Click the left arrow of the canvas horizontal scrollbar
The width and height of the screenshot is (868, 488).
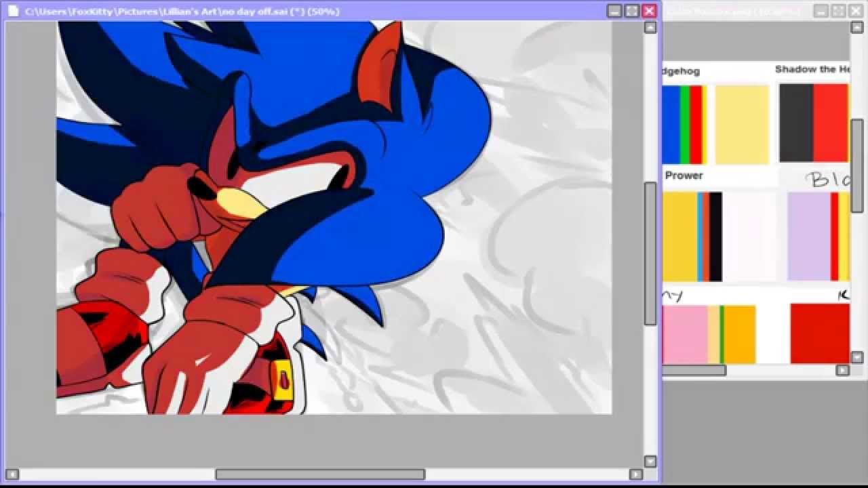tap(12, 474)
